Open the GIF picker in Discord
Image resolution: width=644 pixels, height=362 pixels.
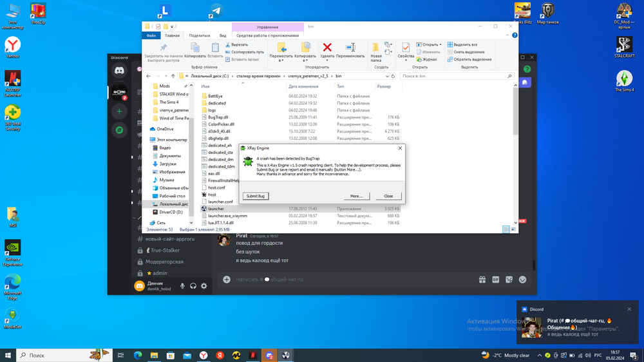click(496, 280)
